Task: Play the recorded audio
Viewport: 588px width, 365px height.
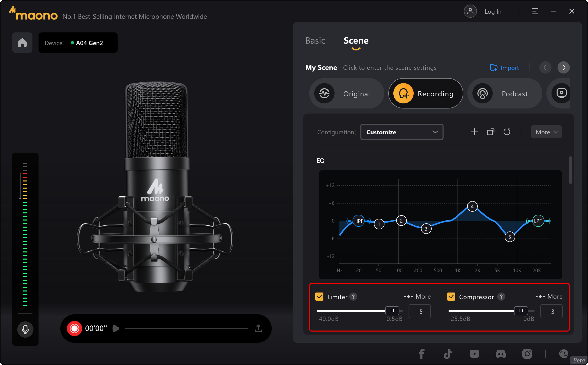Action: click(x=116, y=328)
